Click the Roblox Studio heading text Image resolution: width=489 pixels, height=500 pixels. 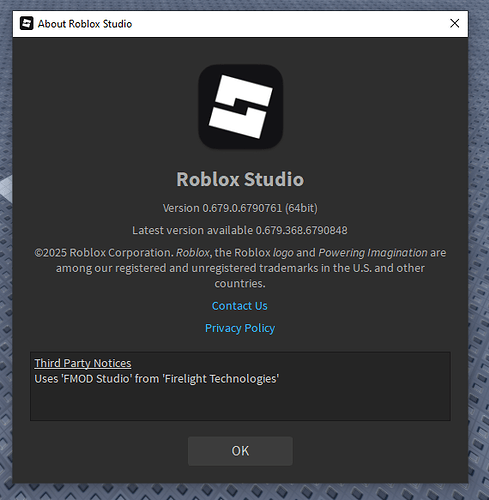coord(240,179)
